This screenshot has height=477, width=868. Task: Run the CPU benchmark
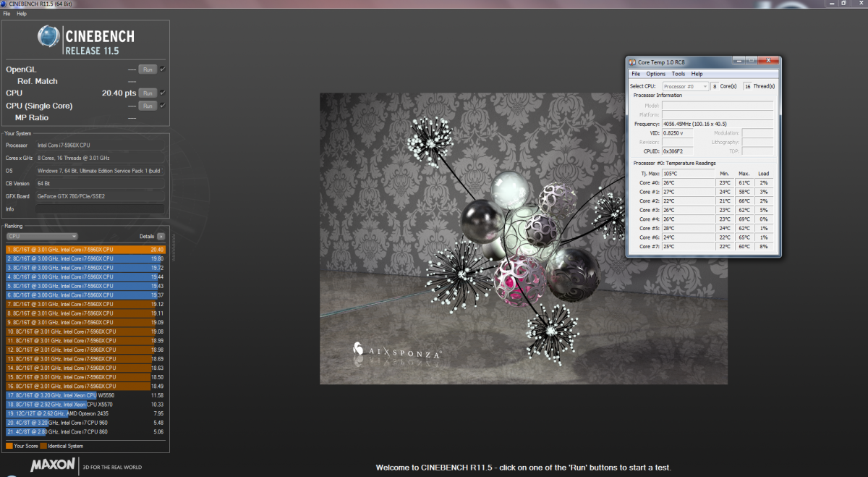pos(148,93)
